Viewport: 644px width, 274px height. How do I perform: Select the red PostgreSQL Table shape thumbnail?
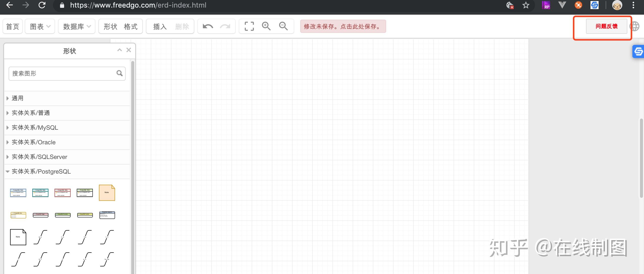(x=62, y=193)
